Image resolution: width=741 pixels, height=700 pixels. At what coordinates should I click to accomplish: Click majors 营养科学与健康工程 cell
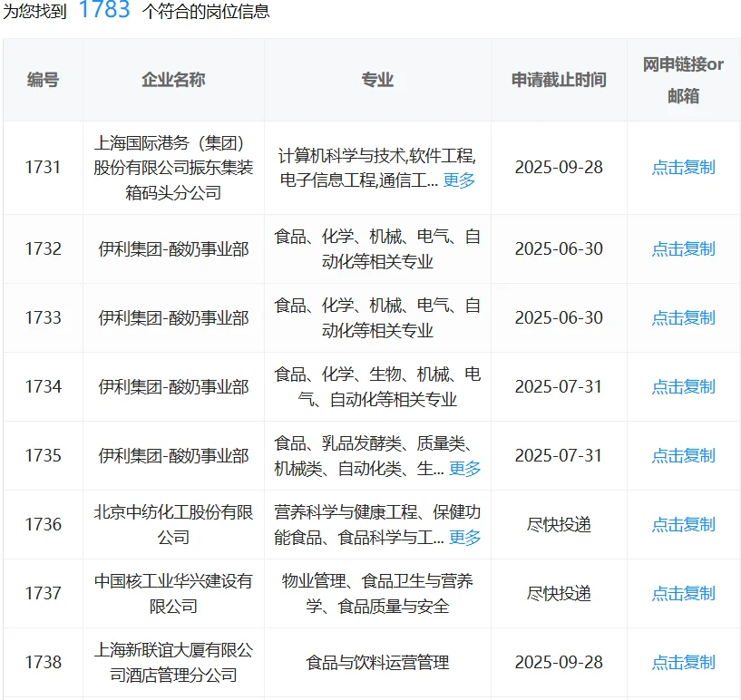[377, 525]
